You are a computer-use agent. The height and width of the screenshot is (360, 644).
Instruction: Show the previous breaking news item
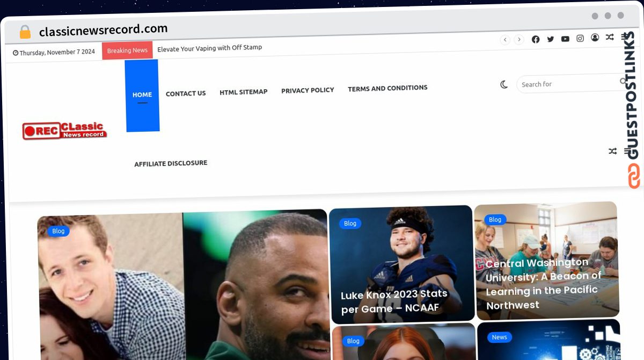pyautogui.click(x=505, y=40)
